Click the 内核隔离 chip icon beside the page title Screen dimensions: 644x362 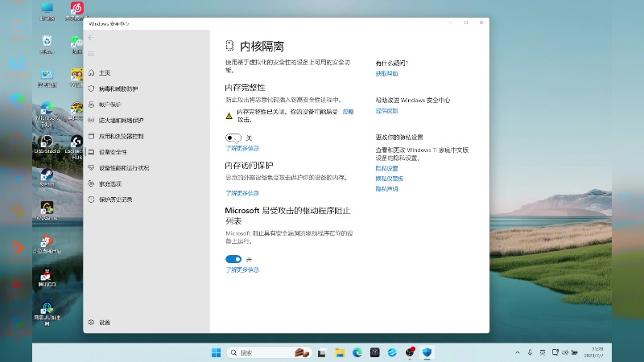(229, 46)
